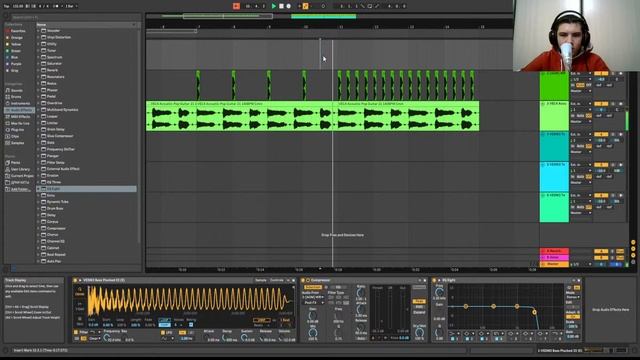Start playback with the Play button
This screenshot has height=360, width=640.
tap(274, 6)
